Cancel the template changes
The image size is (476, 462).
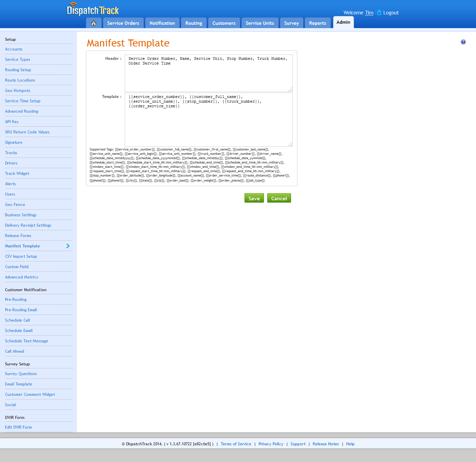tap(279, 198)
